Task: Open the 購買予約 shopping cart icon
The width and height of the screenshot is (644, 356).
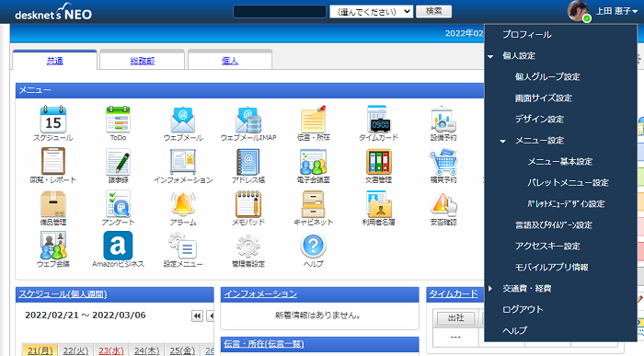Action: coord(443,161)
